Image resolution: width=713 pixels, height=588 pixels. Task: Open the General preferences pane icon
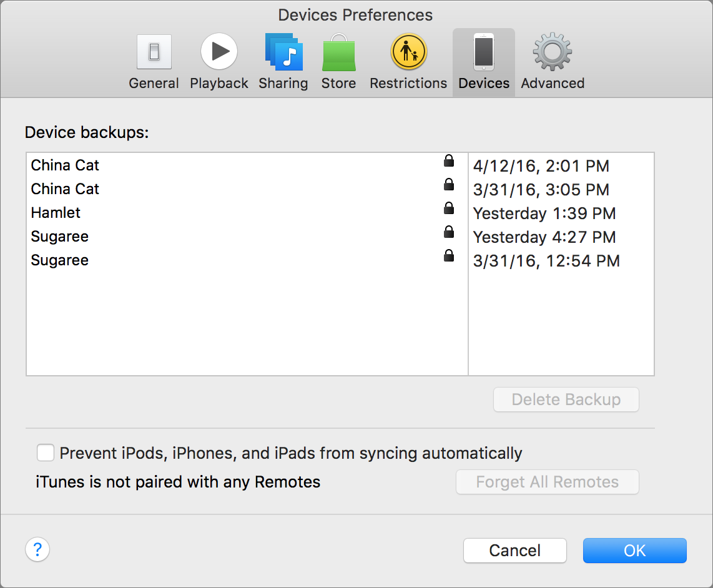pyautogui.click(x=154, y=52)
